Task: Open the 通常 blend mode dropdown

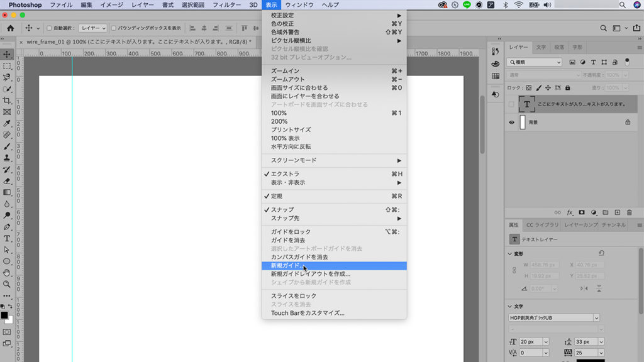Action: click(x=544, y=75)
